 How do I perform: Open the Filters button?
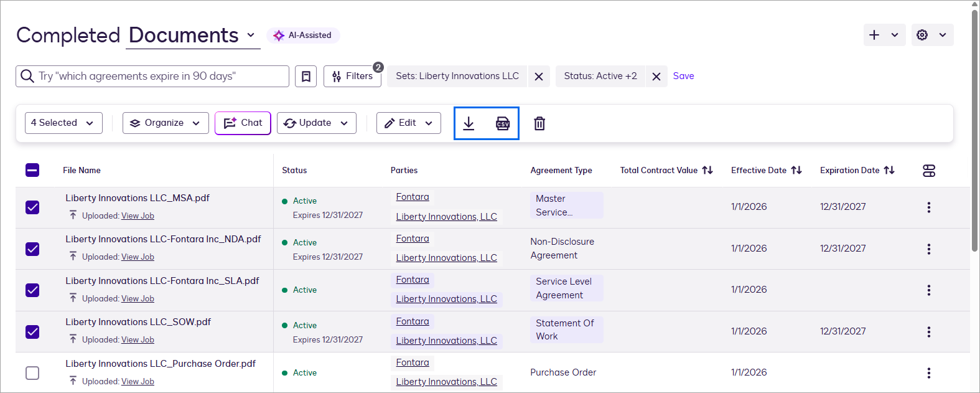pos(352,76)
